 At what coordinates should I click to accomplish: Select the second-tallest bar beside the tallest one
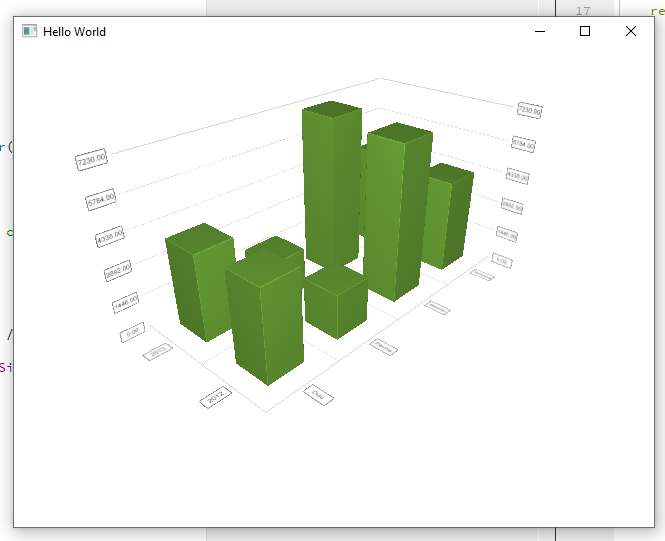click(397, 212)
